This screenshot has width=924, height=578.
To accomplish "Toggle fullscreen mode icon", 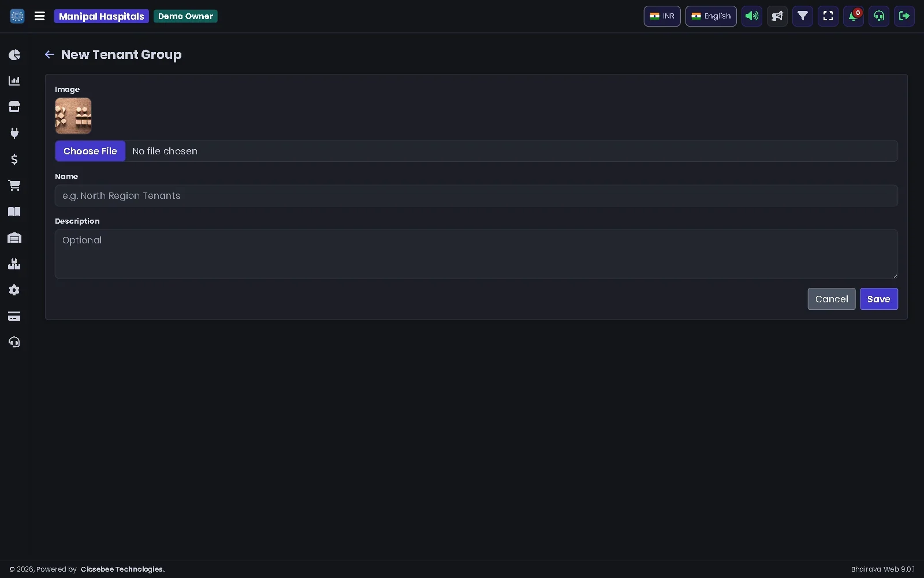I will tap(828, 16).
